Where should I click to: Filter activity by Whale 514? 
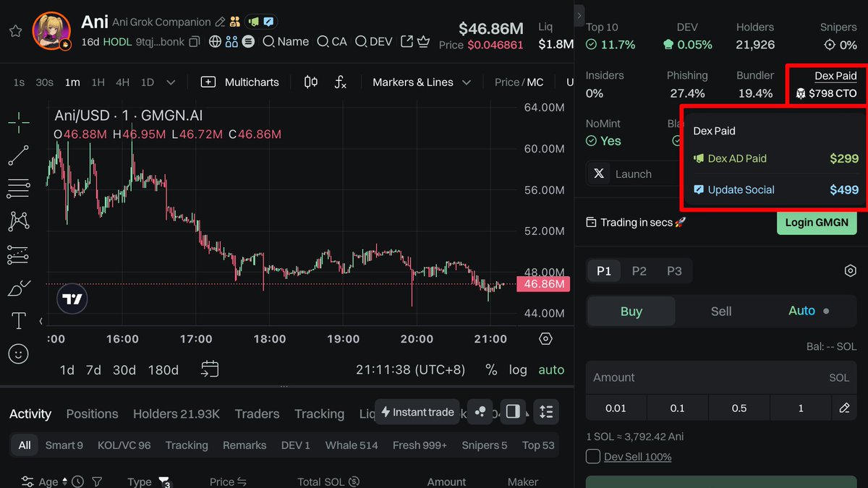352,445
